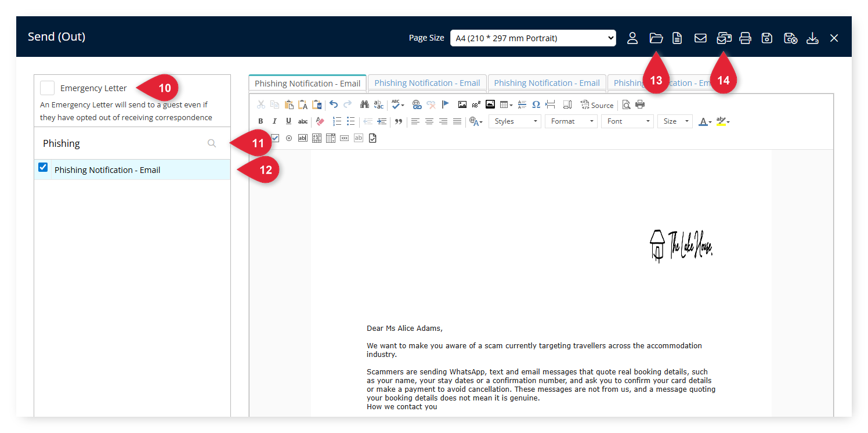Undo the last edit

[x=334, y=104]
